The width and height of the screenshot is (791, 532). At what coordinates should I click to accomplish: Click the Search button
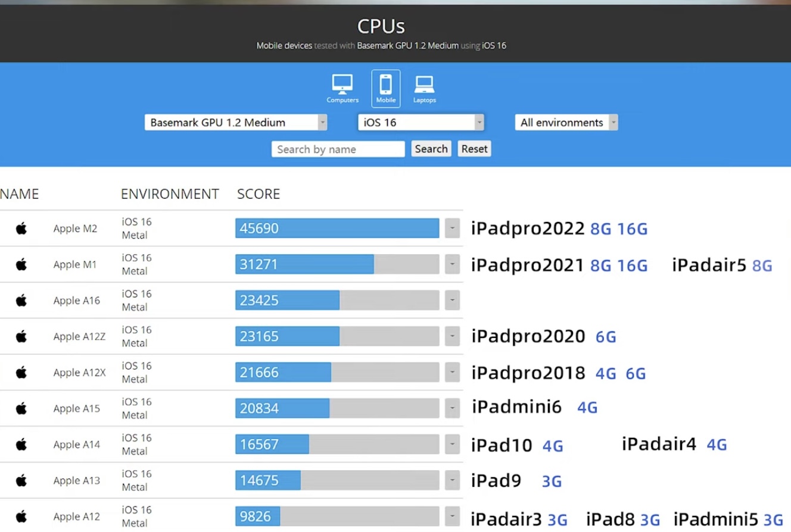click(x=431, y=149)
